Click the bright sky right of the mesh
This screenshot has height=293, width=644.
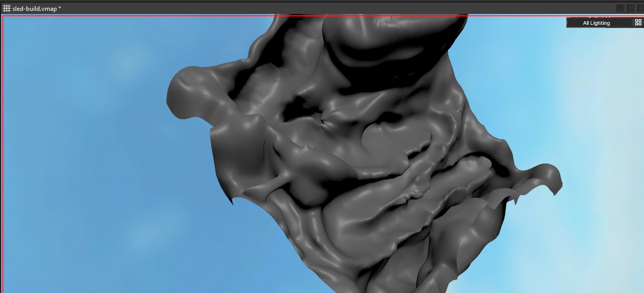(595, 129)
